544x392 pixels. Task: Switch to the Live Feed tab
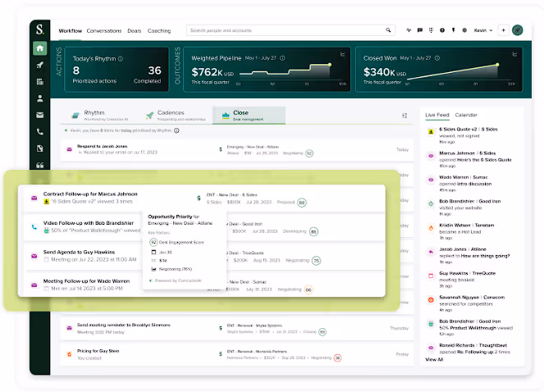pyautogui.click(x=437, y=115)
